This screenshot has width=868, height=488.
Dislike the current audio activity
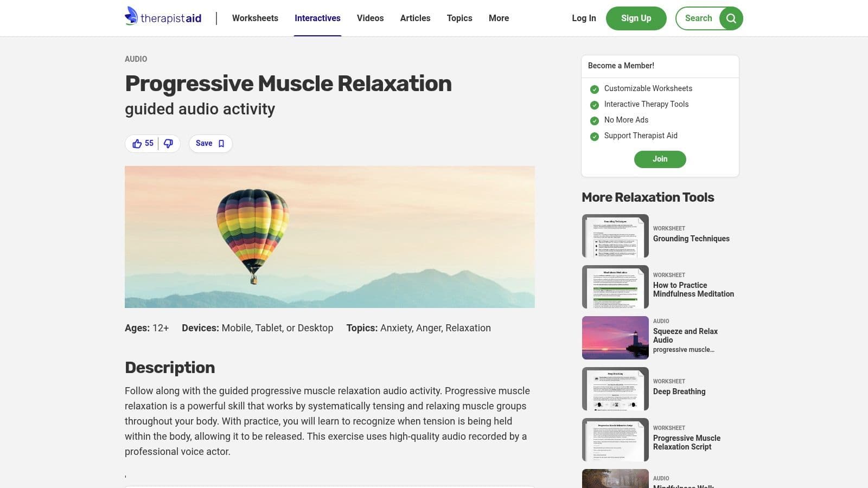168,143
